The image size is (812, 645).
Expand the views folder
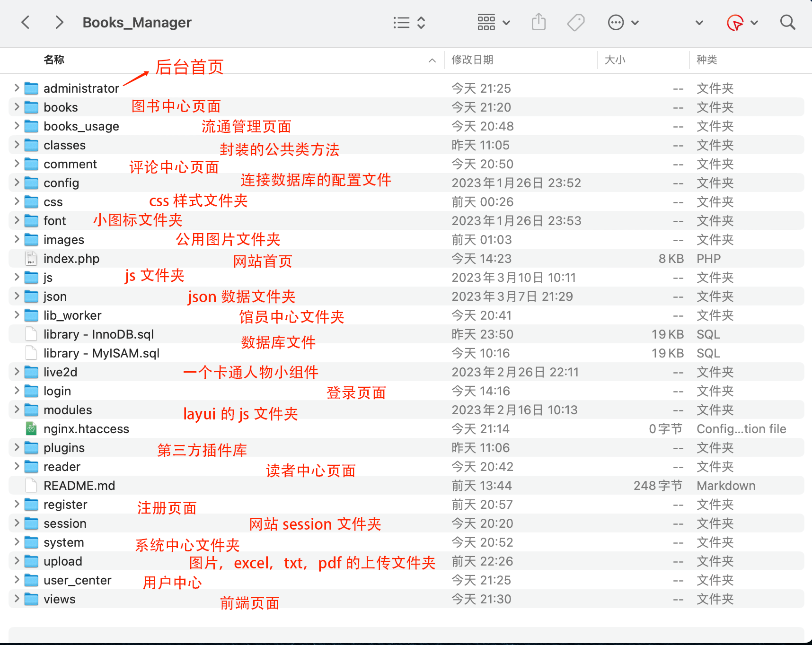point(16,599)
